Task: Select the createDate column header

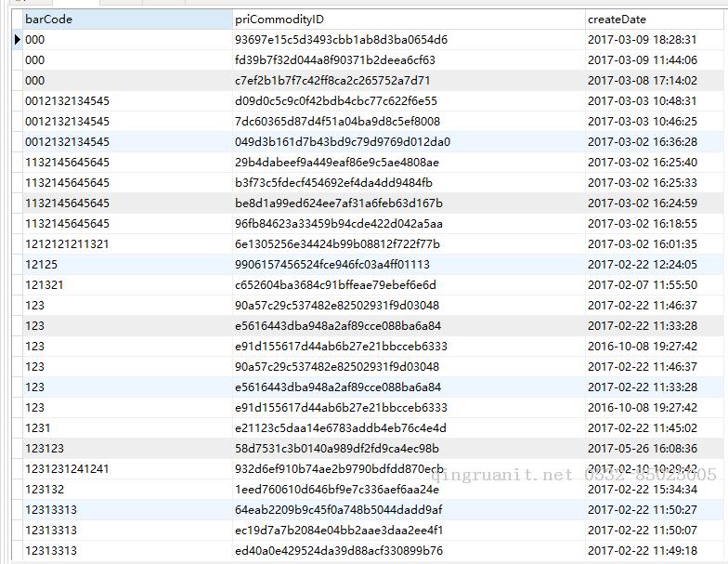Action: pyautogui.click(x=617, y=20)
